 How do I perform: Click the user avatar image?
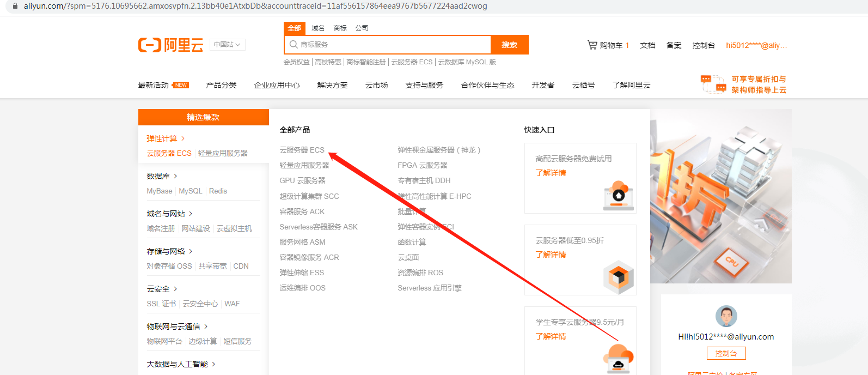pyautogui.click(x=726, y=316)
